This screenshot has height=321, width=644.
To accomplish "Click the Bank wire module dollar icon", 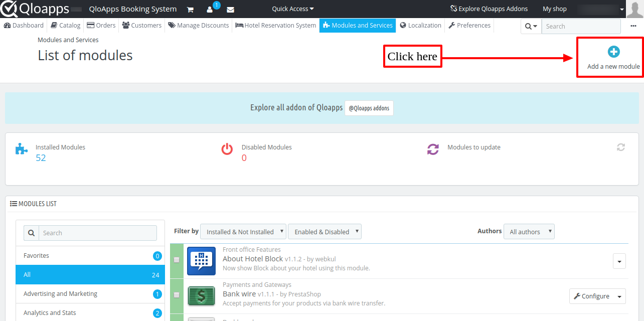I will pyautogui.click(x=201, y=296).
